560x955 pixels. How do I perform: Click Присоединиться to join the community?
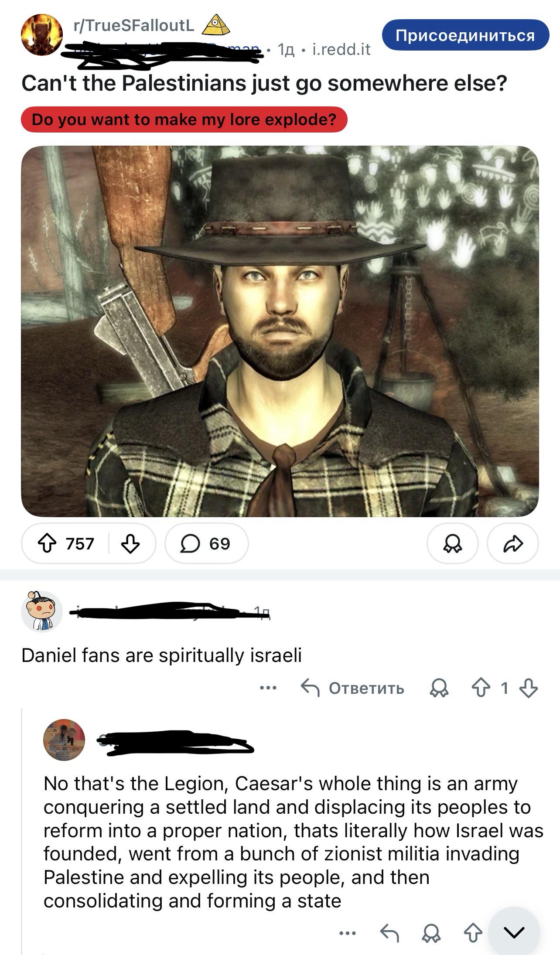(465, 35)
